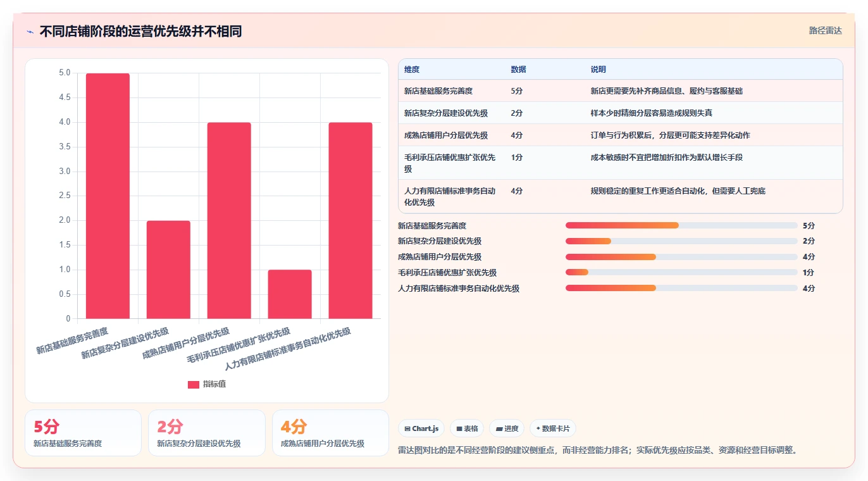Click the 人力有限店铺标准事务自动化优先级 chart bar
This screenshot has width=868, height=481.
point(350,221)
